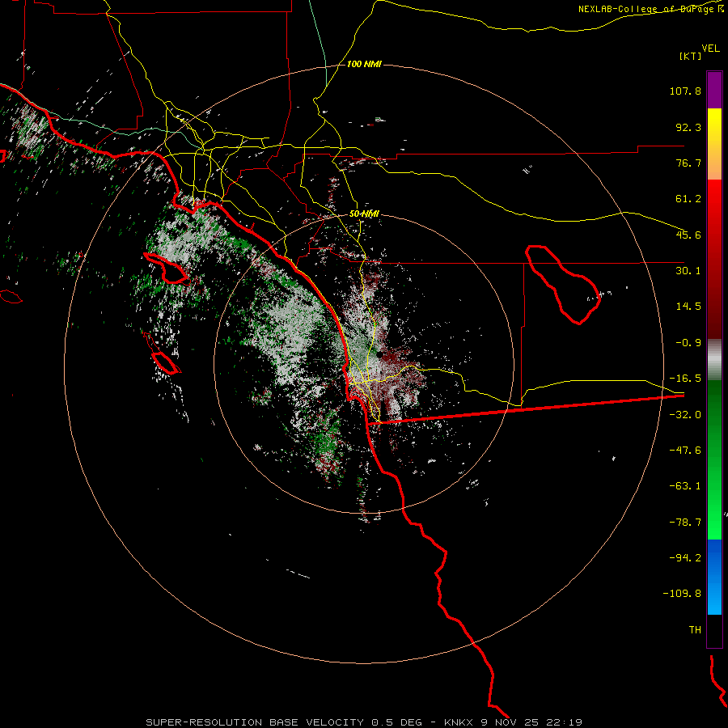Viewport: 728px width, 728px height.
Task: Click the -63.1 velocity scale label
Action: pyautogui.click(x=685, y=486)
